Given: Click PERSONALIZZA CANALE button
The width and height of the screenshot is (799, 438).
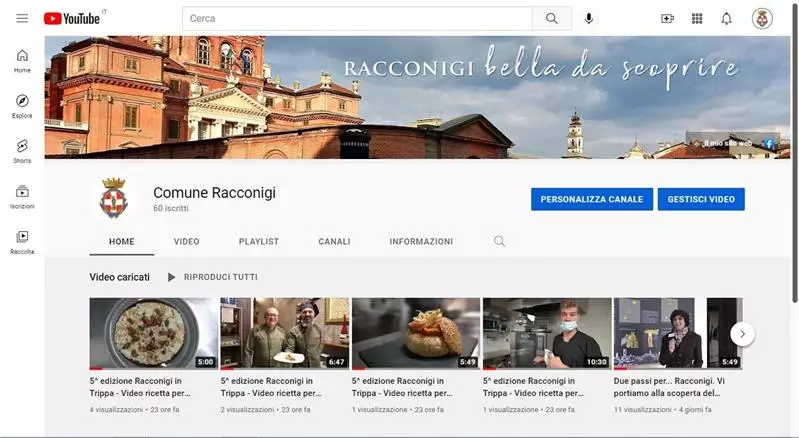Looking at the screenshot, I should pos(592,199).
